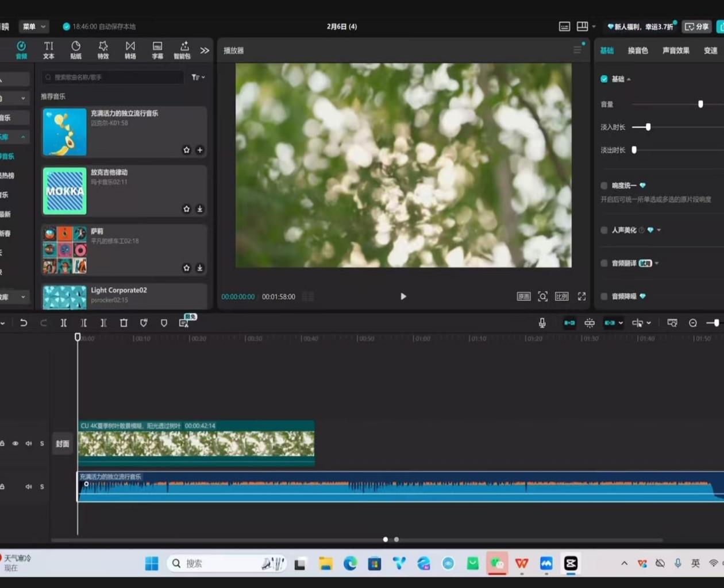Click the microphone record icon
Screen dimensions: 724x588
tap(542, 323)
